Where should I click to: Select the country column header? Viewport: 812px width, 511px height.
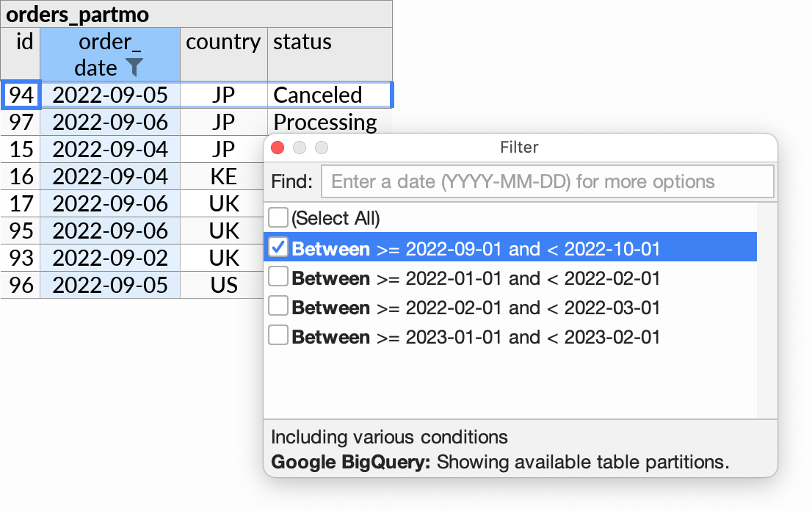coord(223,54)
